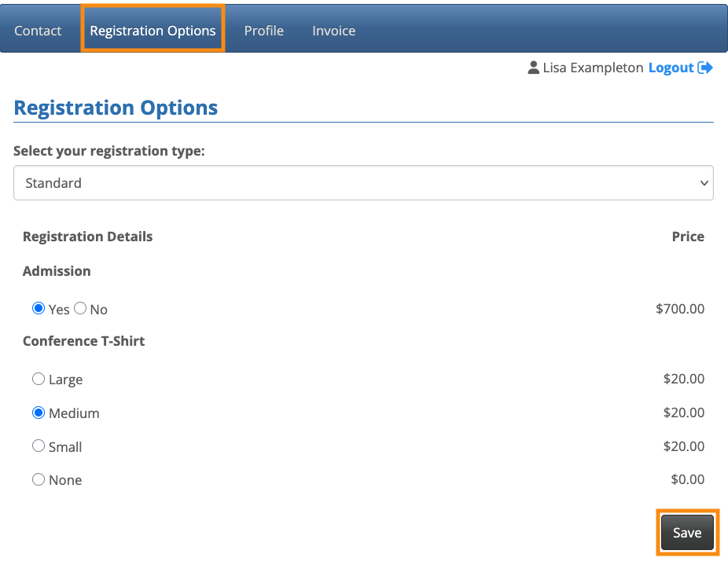The width and height of the screenshot is (728, 576).
Task: Choose the Small T-Shirt option
Action: click(x=39, y=446)
